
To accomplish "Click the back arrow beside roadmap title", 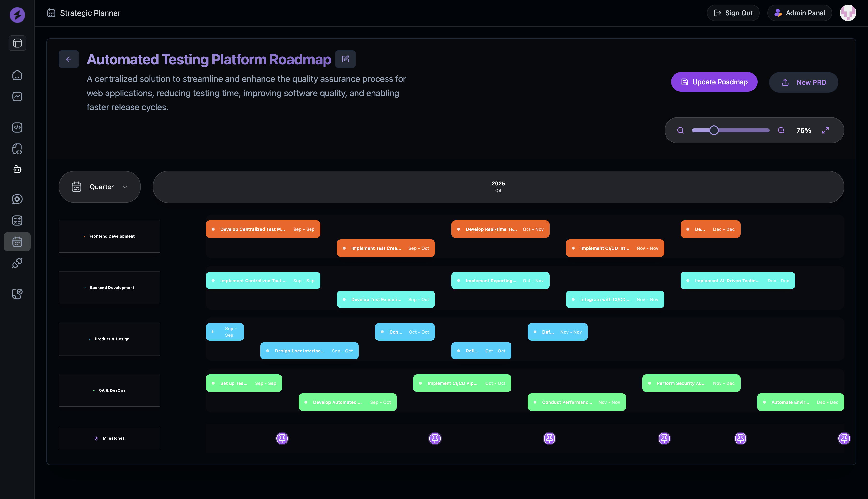I will click(69, 59).
